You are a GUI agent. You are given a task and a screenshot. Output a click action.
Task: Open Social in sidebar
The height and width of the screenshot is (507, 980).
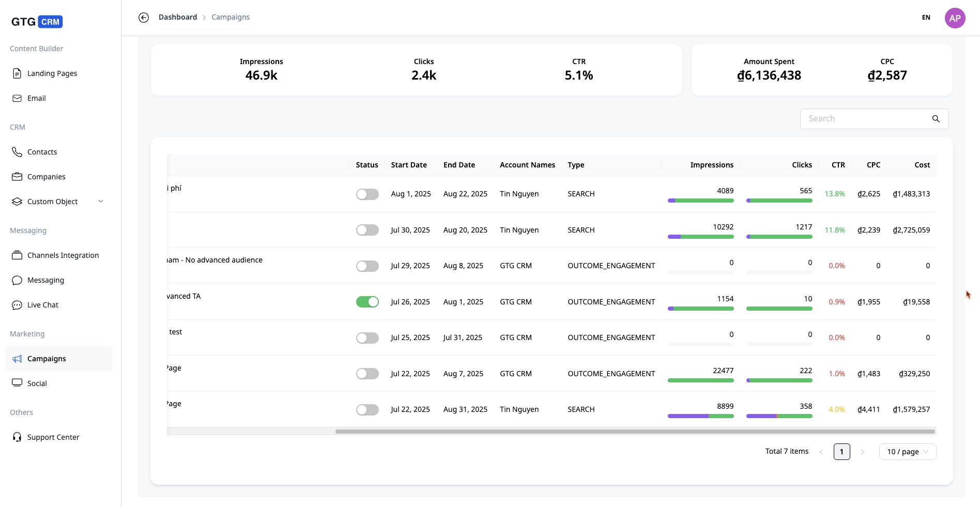(x=59, y=383)
